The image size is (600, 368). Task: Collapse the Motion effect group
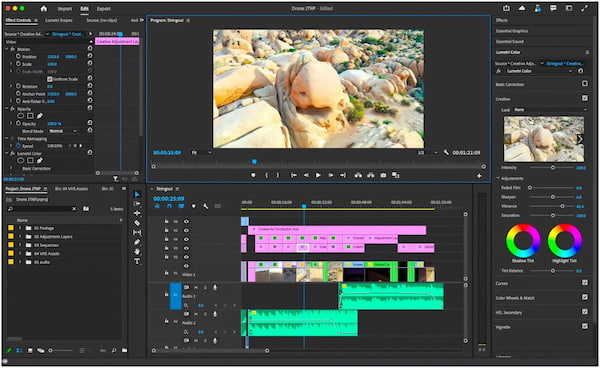point(7,49)
